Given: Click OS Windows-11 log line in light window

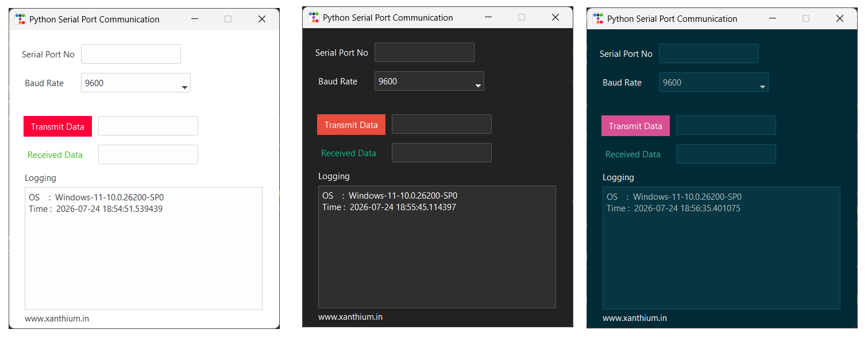Looking at the screenshot, I should tap(97, 197).
